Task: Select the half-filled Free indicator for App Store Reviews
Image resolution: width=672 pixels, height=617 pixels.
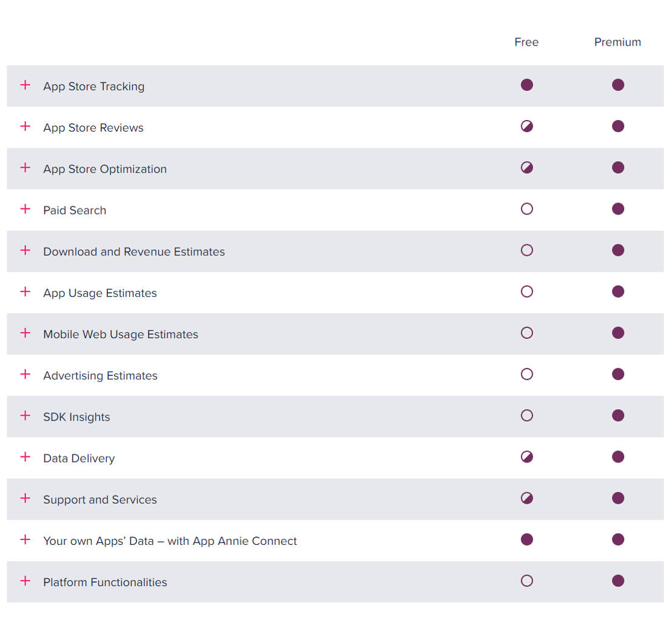Action: pos(526,126)
